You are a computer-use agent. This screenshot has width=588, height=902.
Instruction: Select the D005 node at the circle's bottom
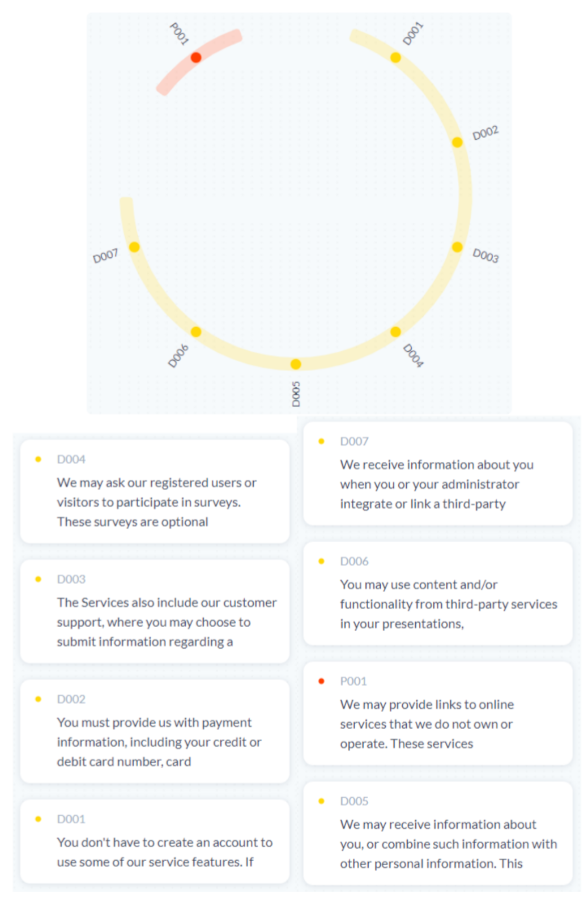point(296,364)
